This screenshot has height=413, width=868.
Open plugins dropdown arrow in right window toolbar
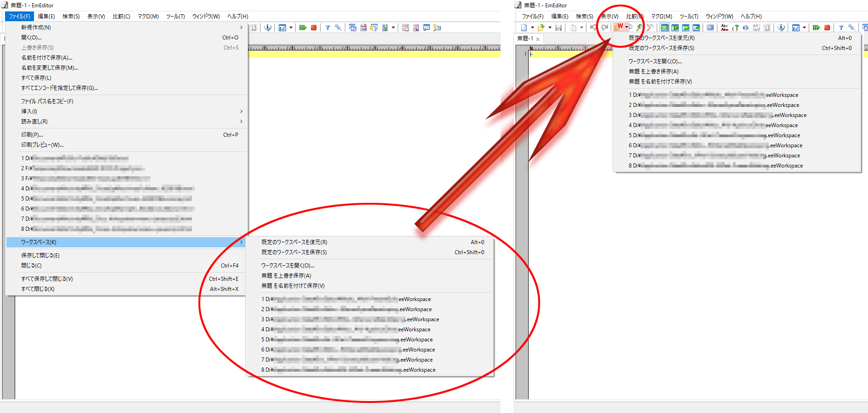[x=804, y=28]
